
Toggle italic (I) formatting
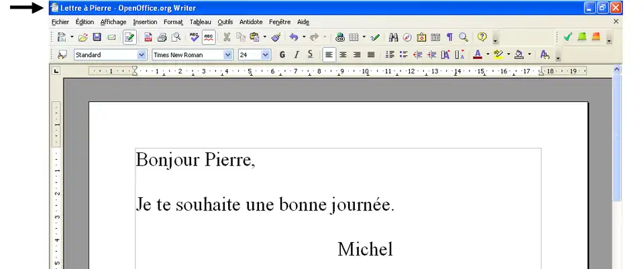(x=296, y=55)
